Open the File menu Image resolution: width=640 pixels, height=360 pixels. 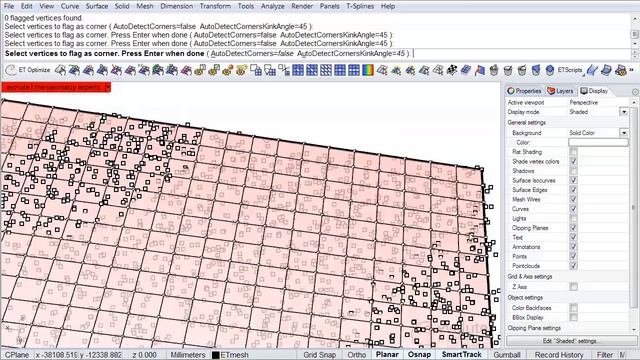coord(9,6)
